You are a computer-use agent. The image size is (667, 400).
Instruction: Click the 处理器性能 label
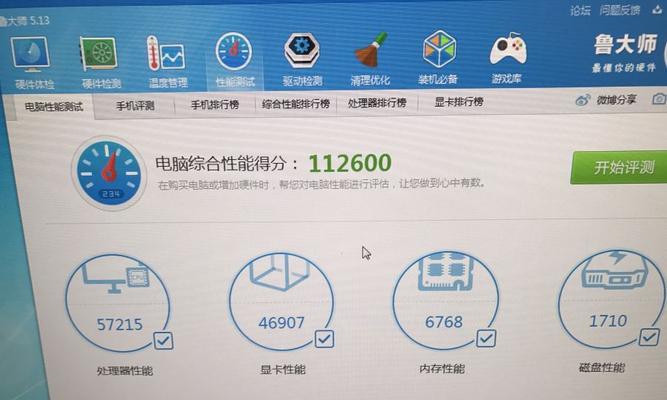125,371
